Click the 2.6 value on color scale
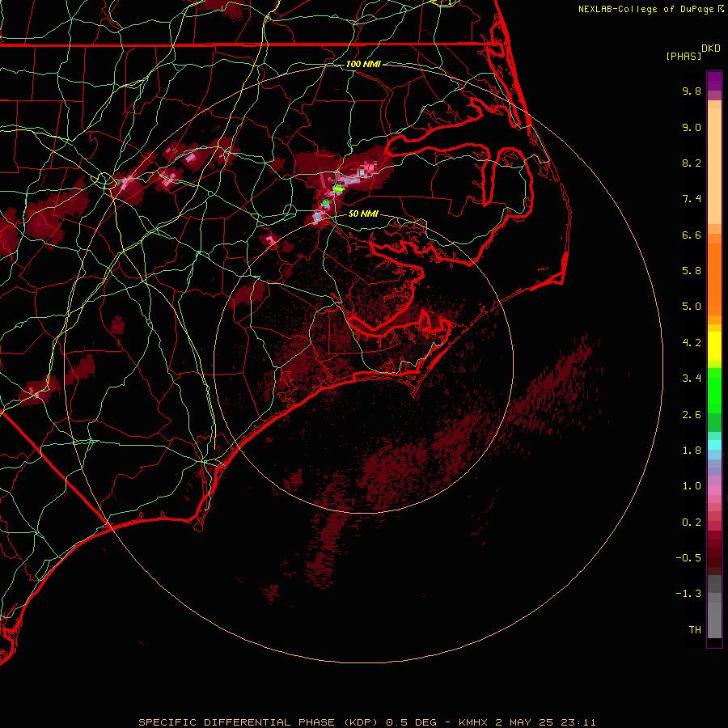 pos(692,415)
